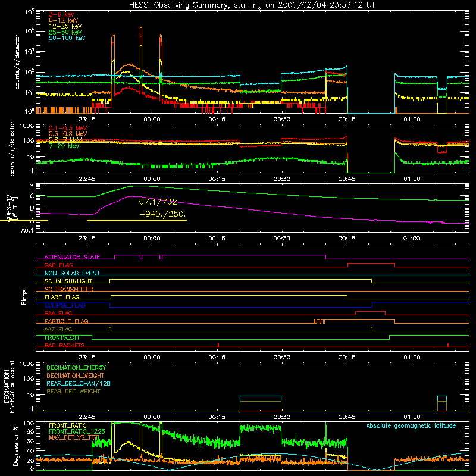476x476 pixels.
Task: Click the 'Flags' vertical axis title
Action: [x=24, y=297]
